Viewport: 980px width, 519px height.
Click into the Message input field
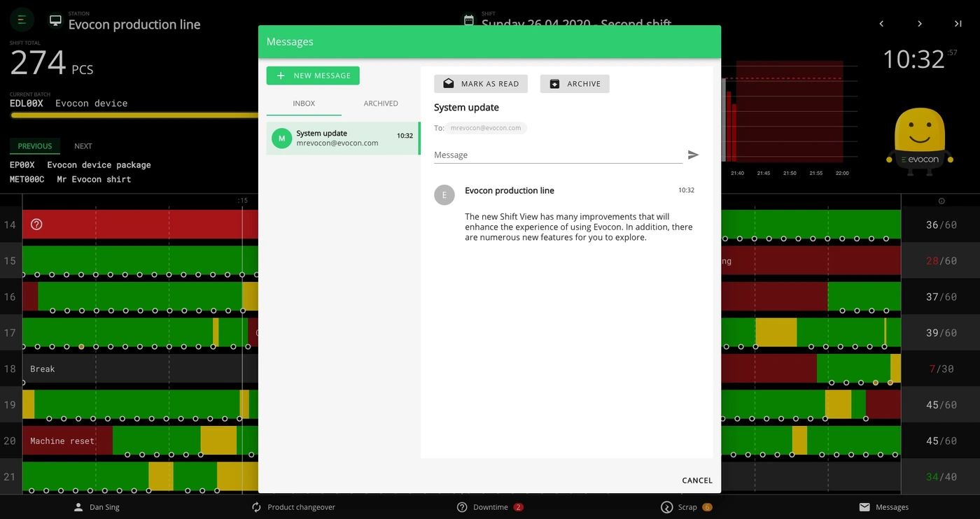558,155
